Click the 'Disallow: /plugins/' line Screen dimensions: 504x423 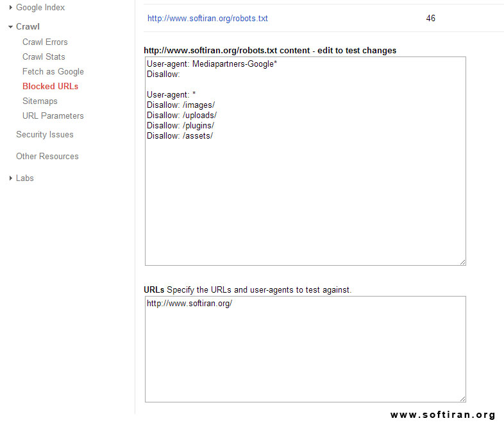point(180,126)
